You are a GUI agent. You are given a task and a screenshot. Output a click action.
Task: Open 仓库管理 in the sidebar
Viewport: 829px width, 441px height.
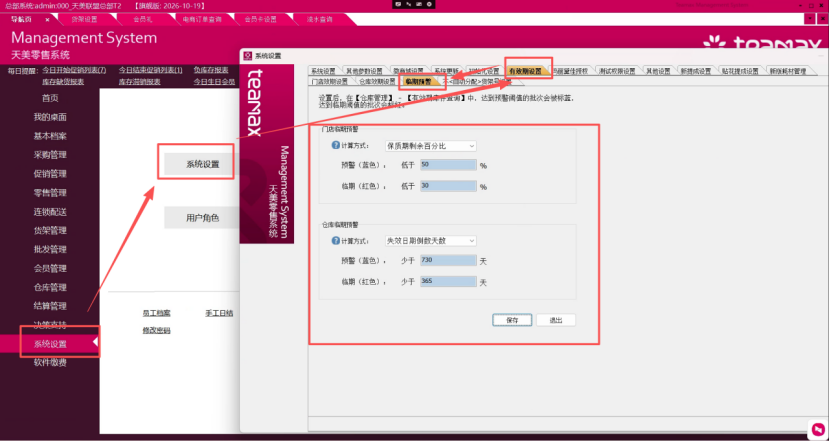point(50,288)
